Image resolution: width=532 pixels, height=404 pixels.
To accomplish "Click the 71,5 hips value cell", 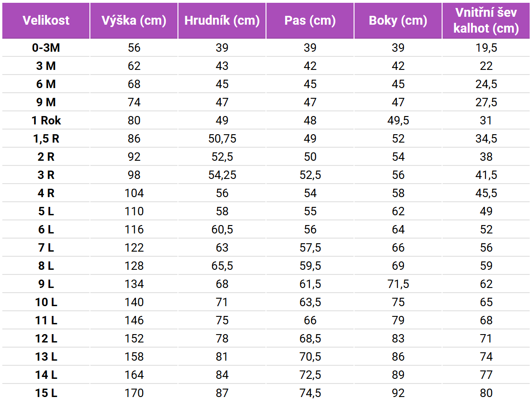I will tap(398, 284).
